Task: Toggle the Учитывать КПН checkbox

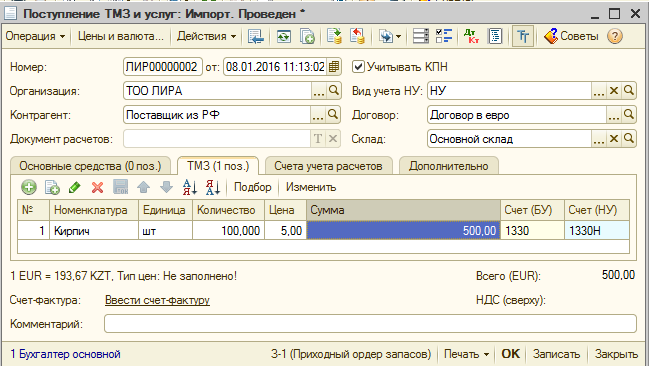Action: click(358, 67)
